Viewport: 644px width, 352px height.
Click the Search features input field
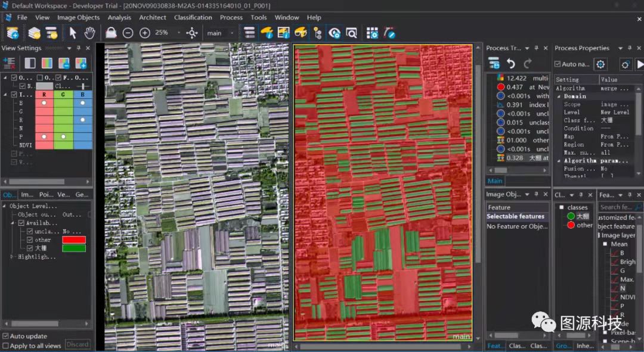(617, 207)
